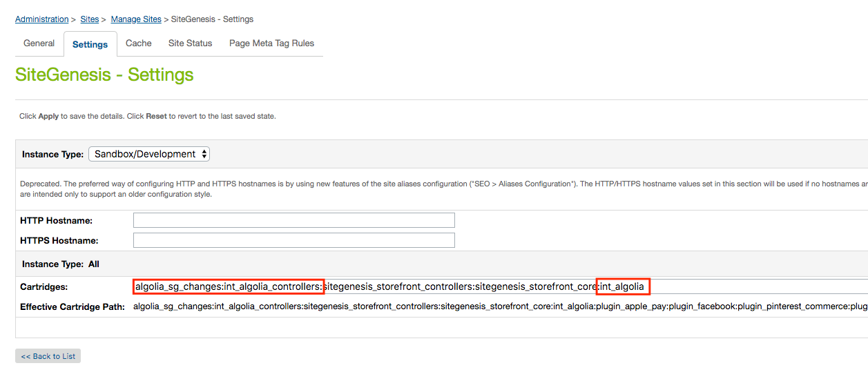Click the SiteGenesis - Settings page heading
868x390 pixels.
click(104, 75)
